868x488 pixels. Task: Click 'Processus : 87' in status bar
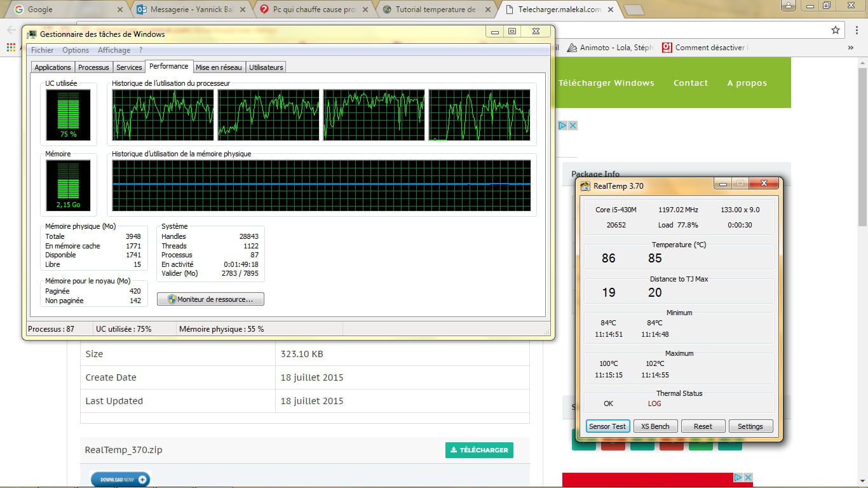(x=51, y=329)
